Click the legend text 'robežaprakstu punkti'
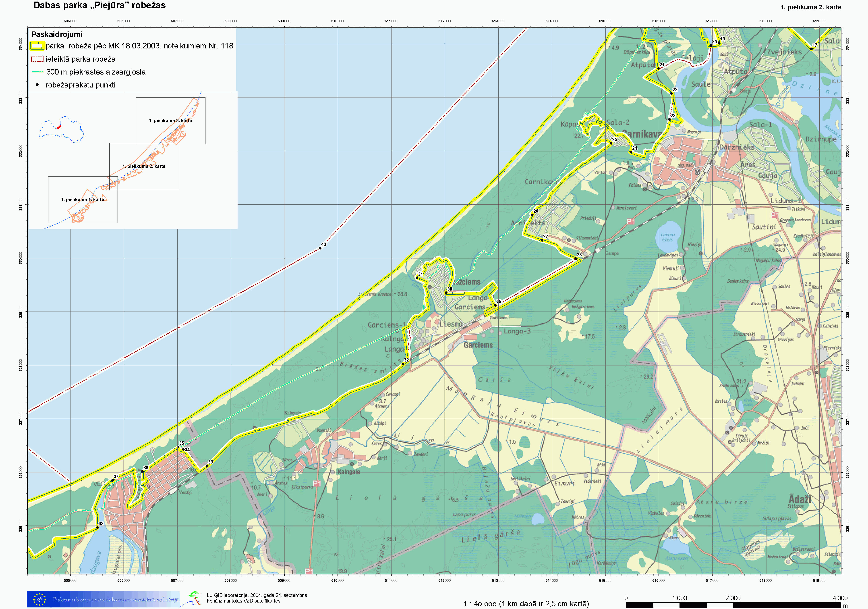This screenshot has width=868, height=609. point(81,85)
